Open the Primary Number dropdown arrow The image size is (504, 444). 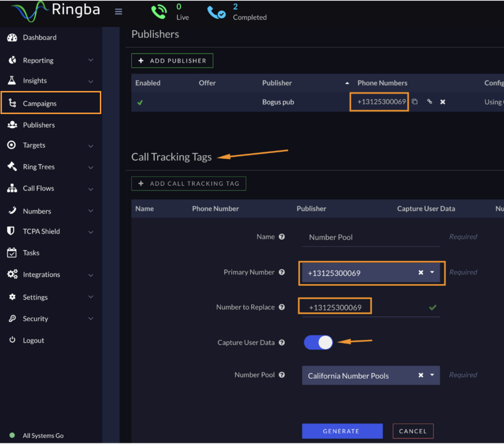432,272
